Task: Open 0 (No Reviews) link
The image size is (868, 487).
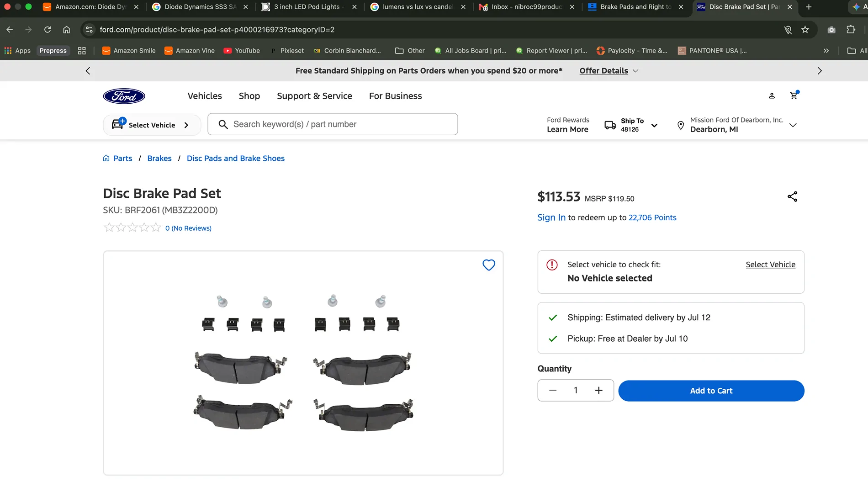Action: tap(188, 228)
